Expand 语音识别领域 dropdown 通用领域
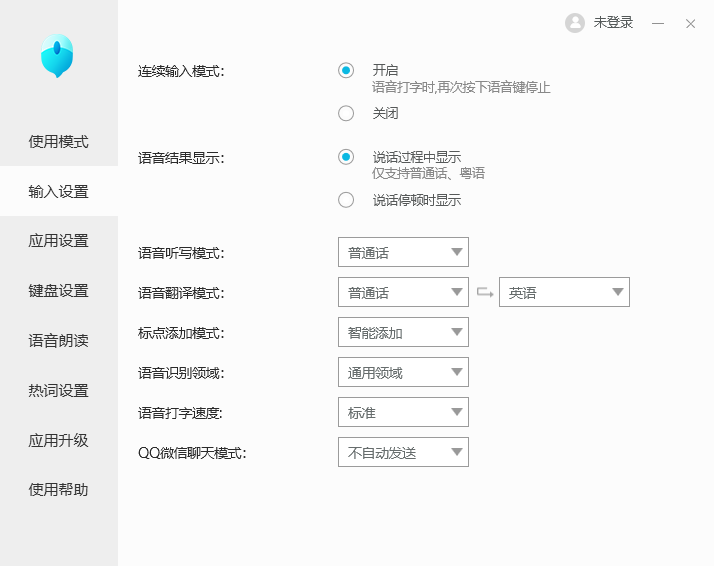Screen dimensions: 714x566 tap(403, 372)
